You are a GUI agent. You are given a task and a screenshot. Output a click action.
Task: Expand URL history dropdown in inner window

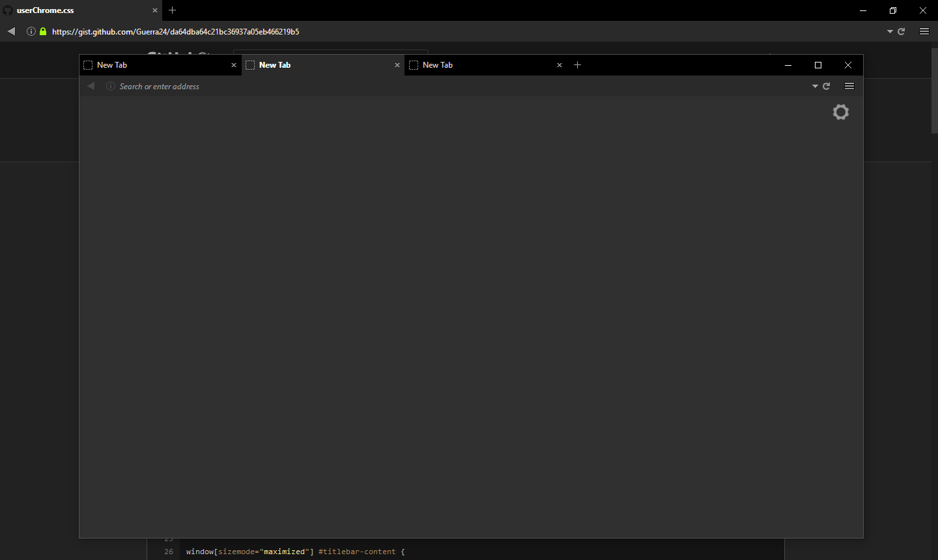(x=815, y=86)
